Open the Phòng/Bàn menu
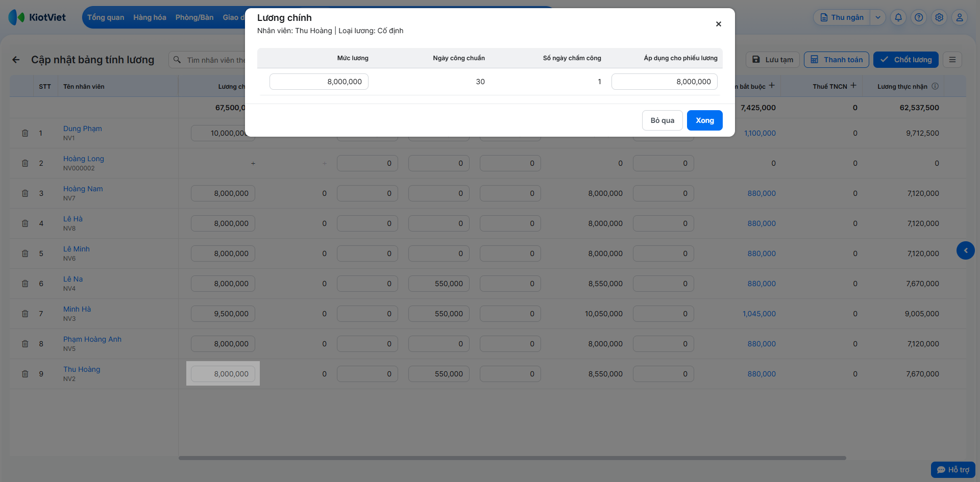Screen dimensions: 980x482 [x=194, y=17]
